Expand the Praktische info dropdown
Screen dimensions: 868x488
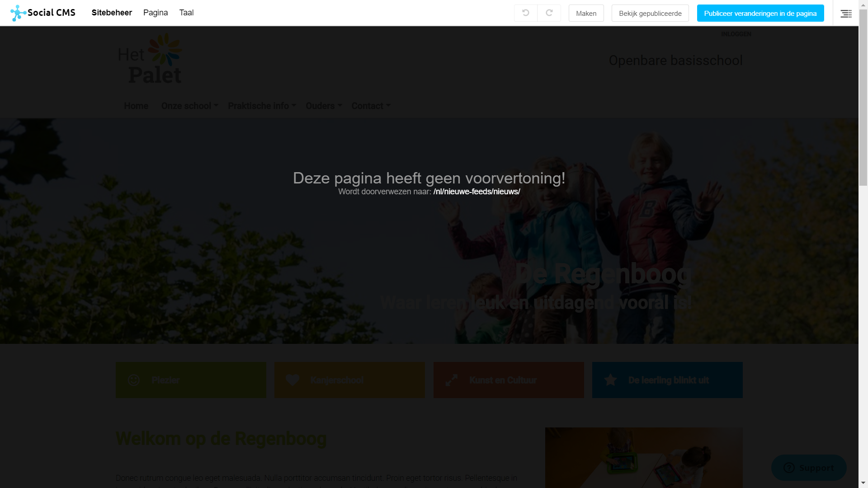click(x=262, y=106)
